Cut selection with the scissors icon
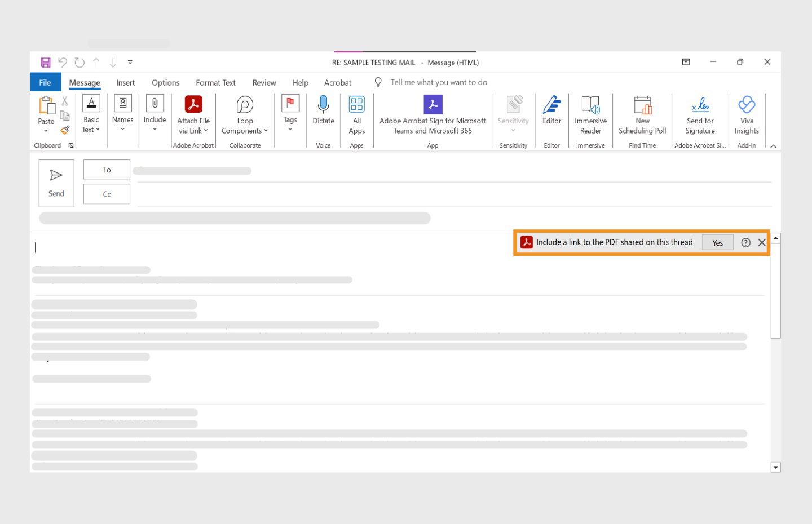Image resolution: width=812 pixels, height=524 pixels. (65, 101)
